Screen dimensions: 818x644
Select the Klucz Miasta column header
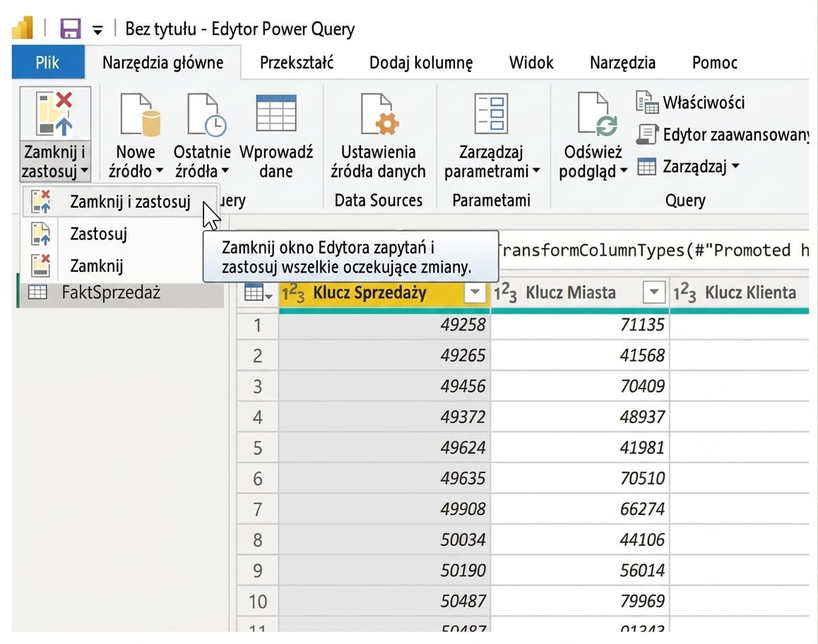[571, 293]
